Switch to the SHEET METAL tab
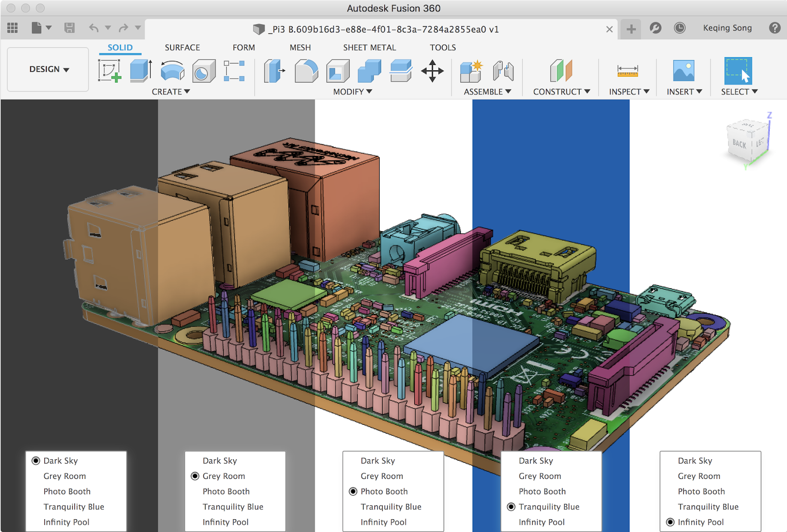 click(x=369, y=48)
